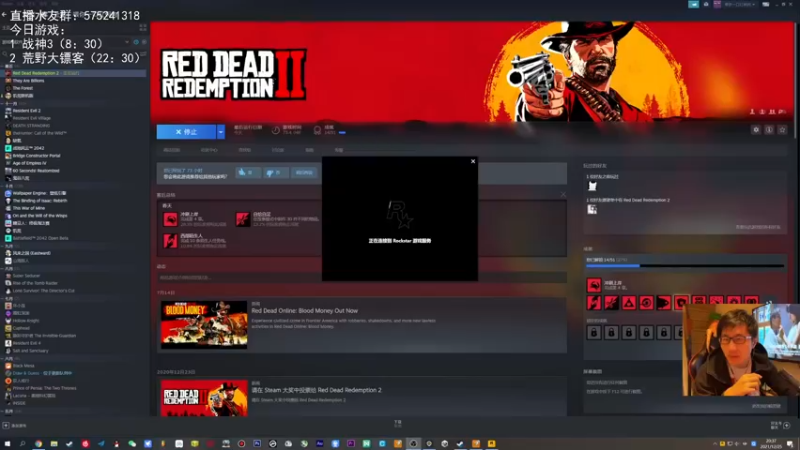Click the play time clock icon

click(276, 130)
